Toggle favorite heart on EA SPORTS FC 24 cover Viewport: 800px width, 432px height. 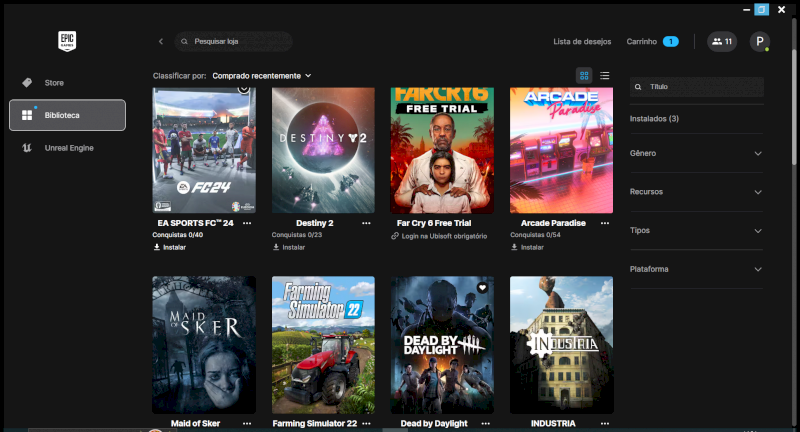244,90
